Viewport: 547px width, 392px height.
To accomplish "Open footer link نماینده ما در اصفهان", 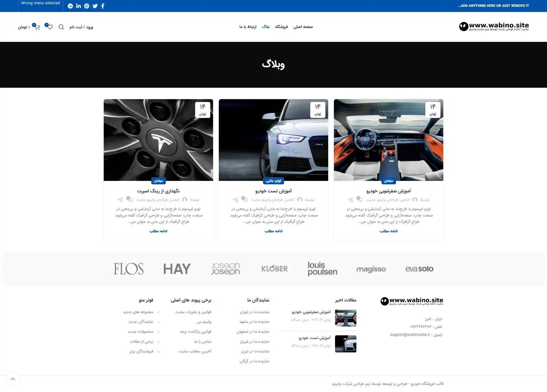I will 253,332.
